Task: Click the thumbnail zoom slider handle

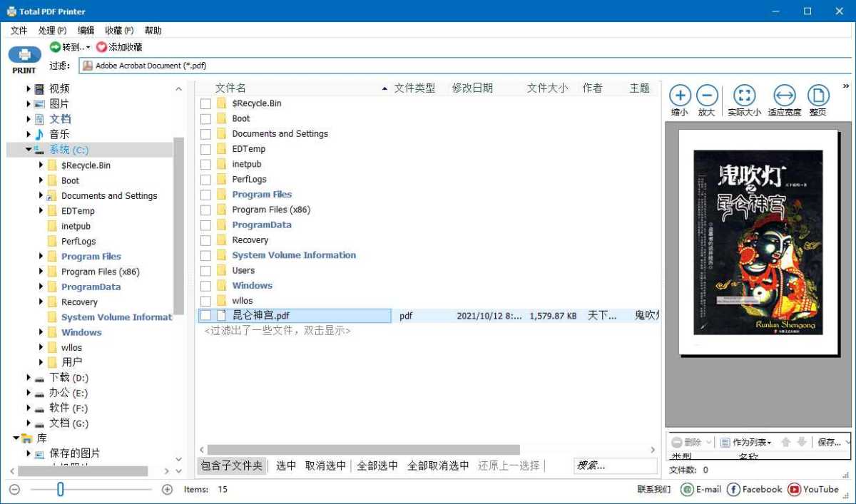Action: click(61, 489)
